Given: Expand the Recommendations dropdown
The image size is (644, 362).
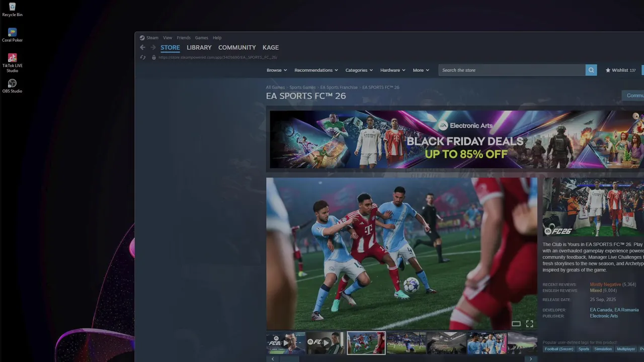Looking at the screenshot, I should point(316,70).
